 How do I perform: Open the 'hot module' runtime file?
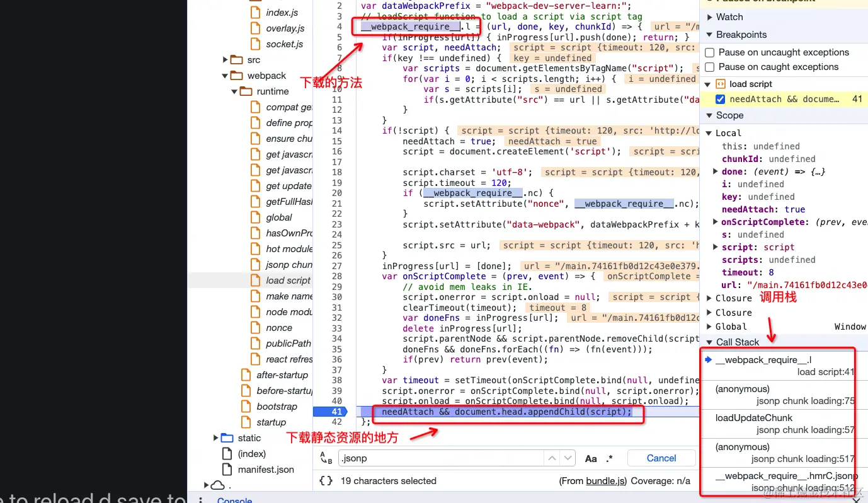point(289,248)
